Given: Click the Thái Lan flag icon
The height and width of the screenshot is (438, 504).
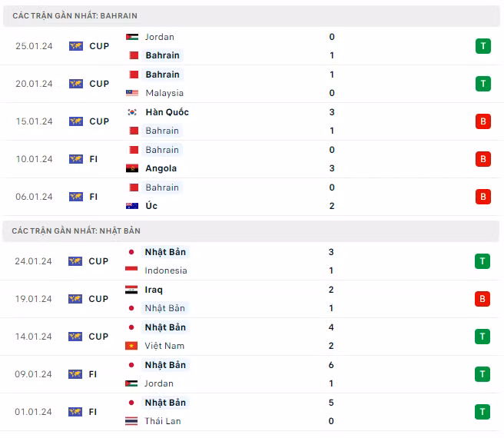Looking at the screenshot, I should (131, 421).
